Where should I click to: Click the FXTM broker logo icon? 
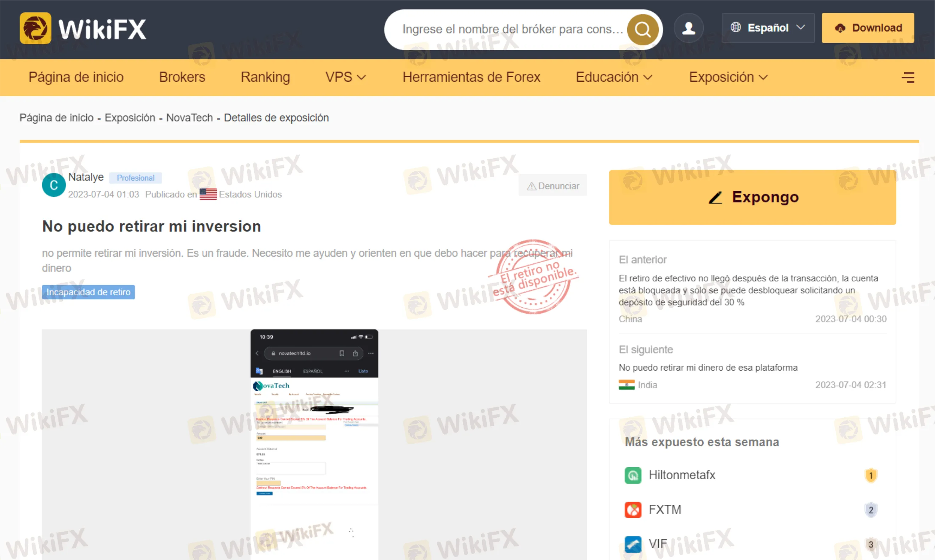[x=633, y=510]
